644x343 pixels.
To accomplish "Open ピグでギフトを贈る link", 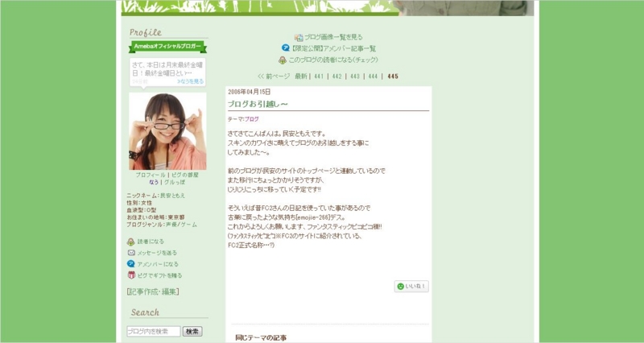I will 159,275.
